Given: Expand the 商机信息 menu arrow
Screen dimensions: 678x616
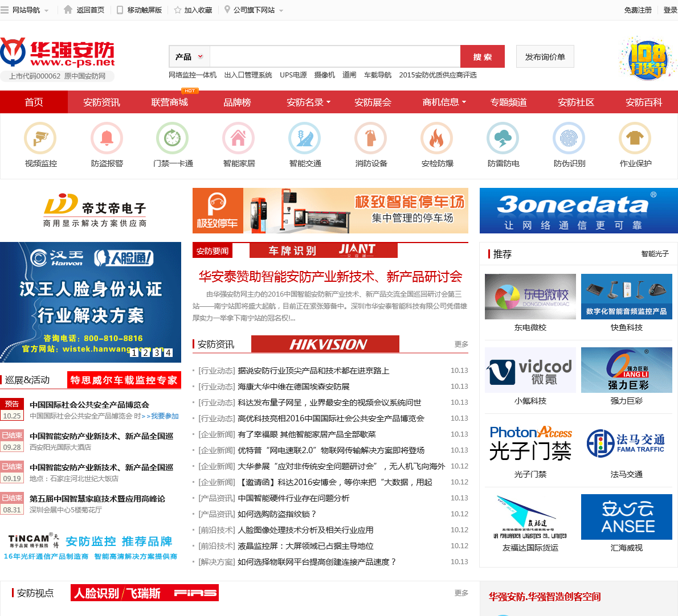Looking at the screenshot, I should coord(464,102).
